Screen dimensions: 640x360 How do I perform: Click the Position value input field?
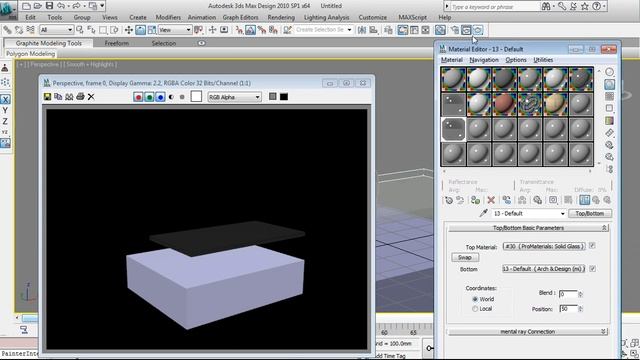point(568,309)
